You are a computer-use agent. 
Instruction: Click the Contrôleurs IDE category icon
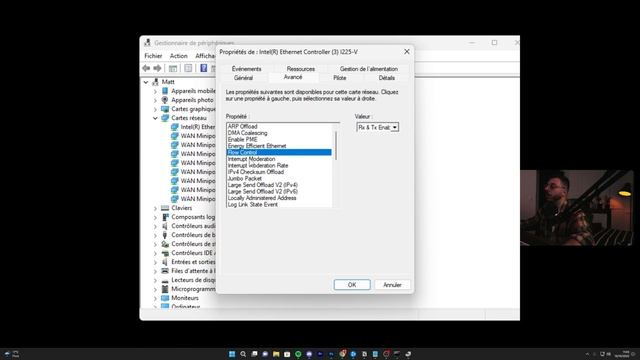(x=165, y=253)
